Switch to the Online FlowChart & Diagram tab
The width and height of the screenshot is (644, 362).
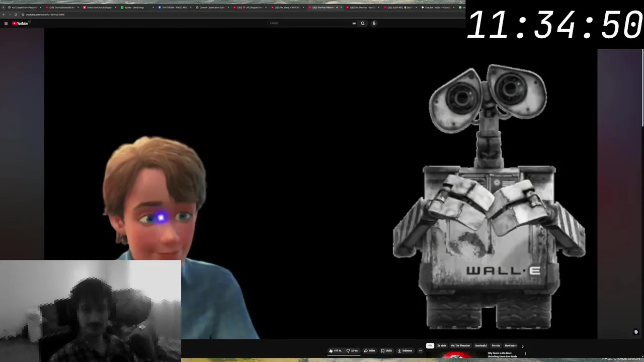tap(99, 8)
